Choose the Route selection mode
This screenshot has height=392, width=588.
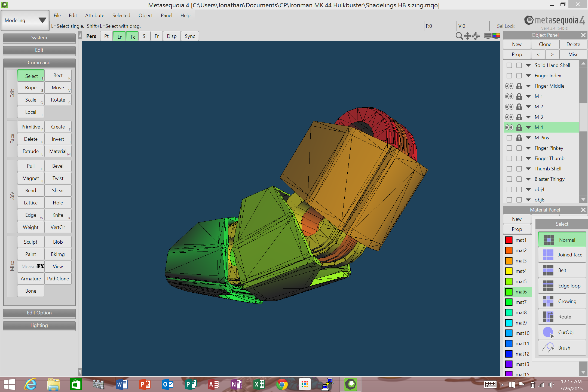click(562, 317)
